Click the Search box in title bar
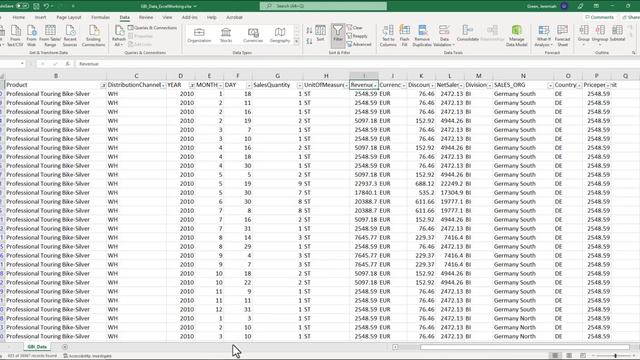Viewport: 640px width, 360px height. coord(323,6)
